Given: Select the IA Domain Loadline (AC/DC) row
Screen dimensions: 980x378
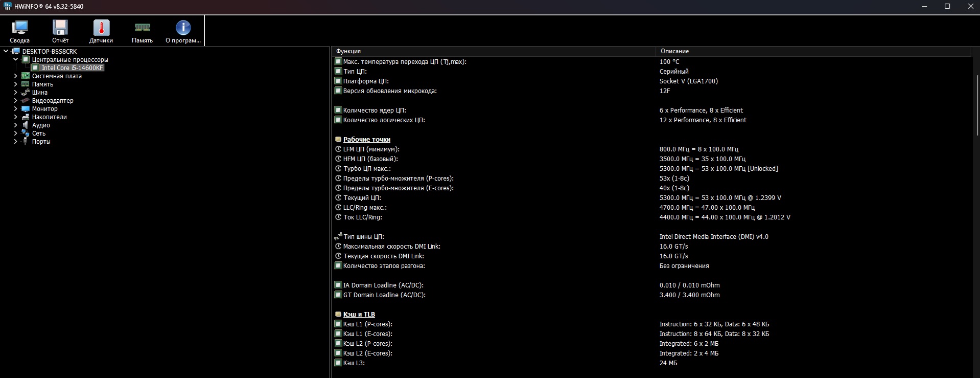Looking at the screenshot, I should click(x=652, y=285).
